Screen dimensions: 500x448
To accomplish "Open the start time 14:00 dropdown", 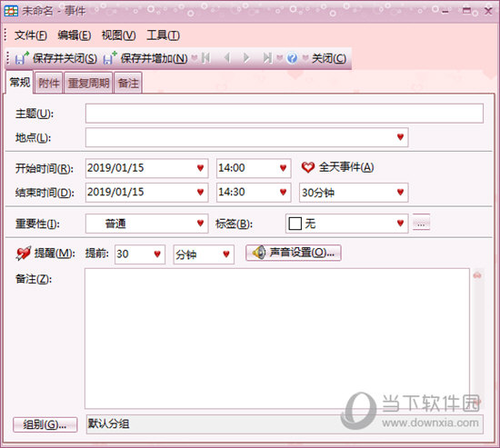I will (283, 168).
